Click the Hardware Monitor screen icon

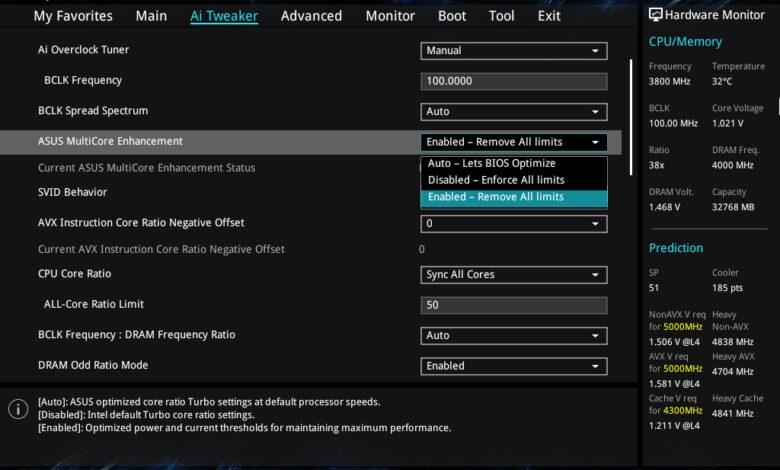[x=656, y=15]
